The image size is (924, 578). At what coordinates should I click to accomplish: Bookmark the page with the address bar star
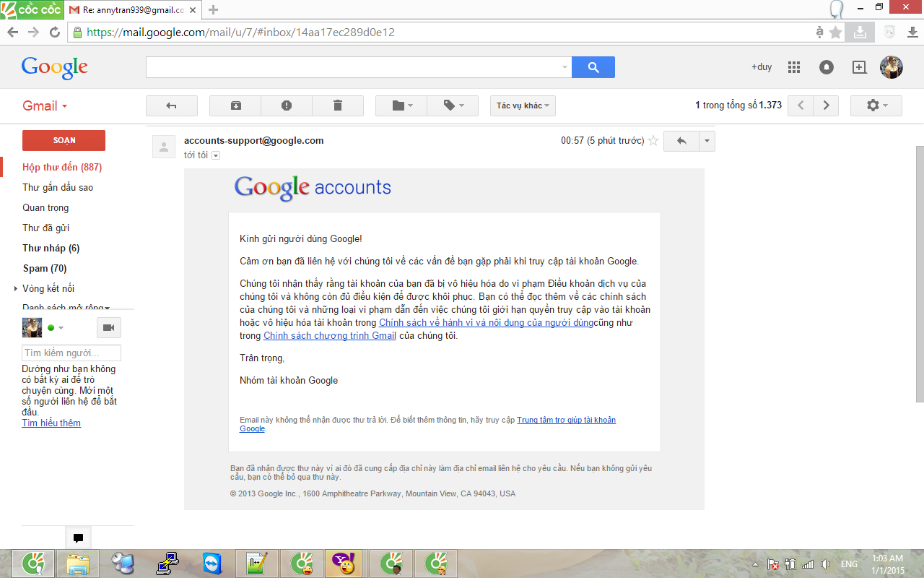point(836,33)
